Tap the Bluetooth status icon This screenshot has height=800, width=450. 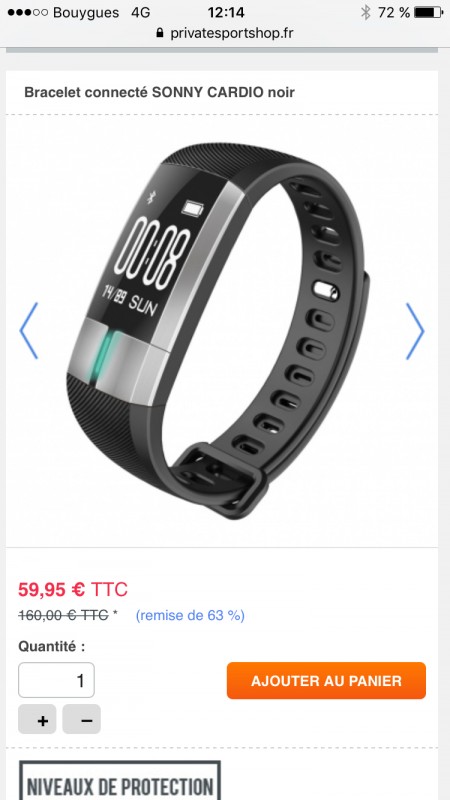[x=365, y=12]
